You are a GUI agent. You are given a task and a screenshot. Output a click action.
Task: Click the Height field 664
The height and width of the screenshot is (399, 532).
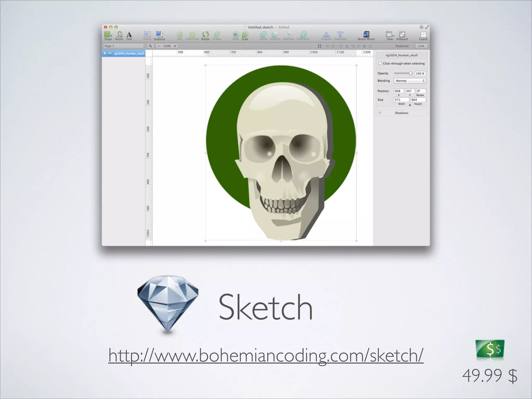418,100
